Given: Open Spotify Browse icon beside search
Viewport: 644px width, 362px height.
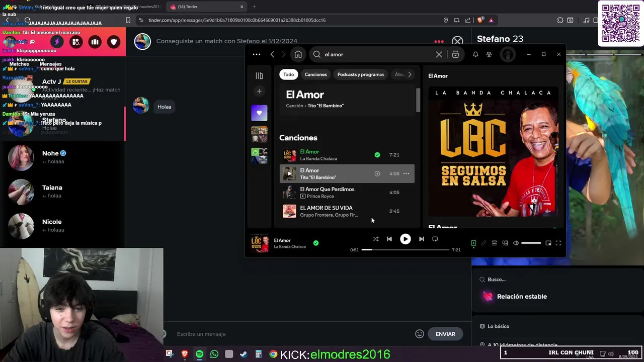Looking at the screenshot, I should (455, 54).
